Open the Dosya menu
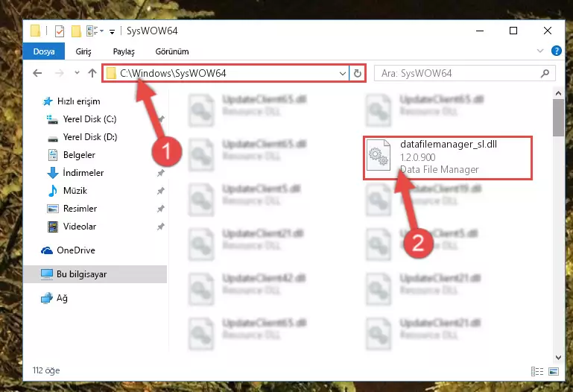Viewport: 573px width, 392px height. point(44,51)
